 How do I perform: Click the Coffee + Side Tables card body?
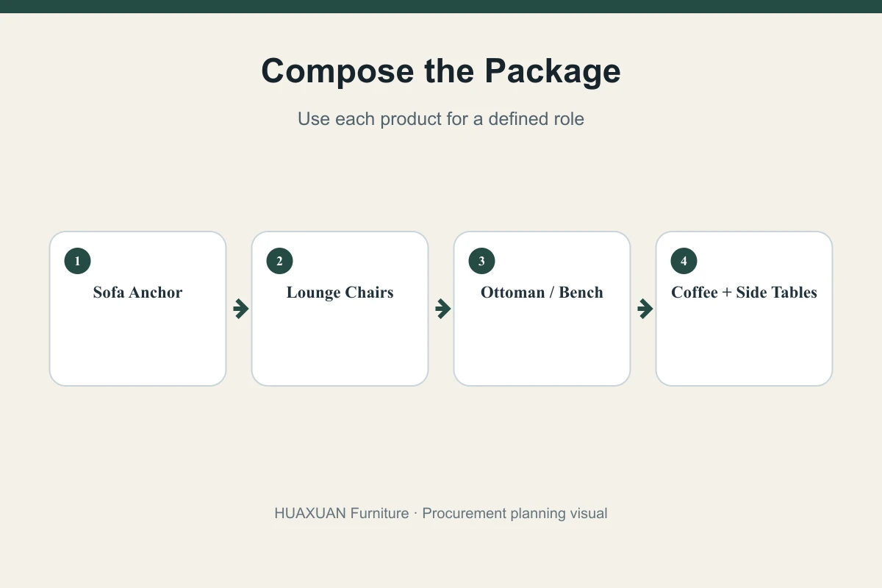[744, 309]
